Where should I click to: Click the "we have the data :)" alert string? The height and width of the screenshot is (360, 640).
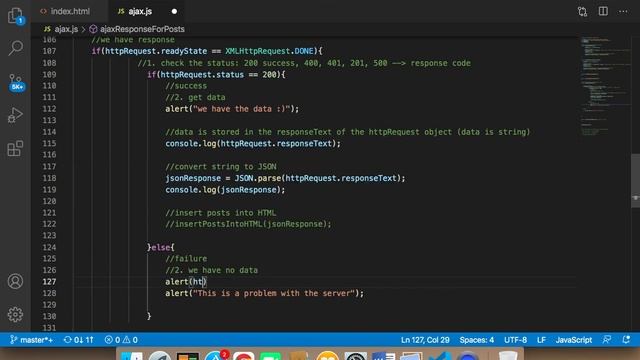tap(242, 109)
